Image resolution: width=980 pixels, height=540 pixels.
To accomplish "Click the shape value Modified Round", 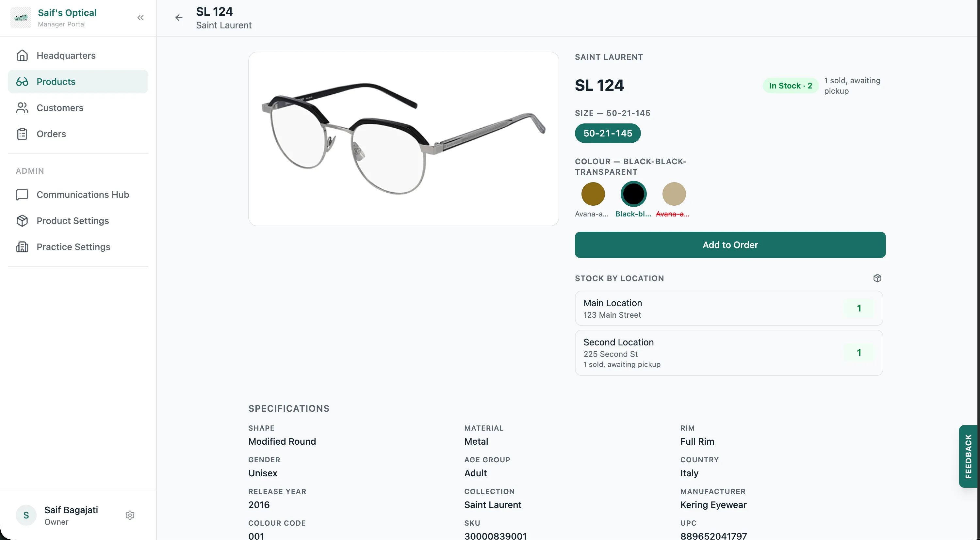I will 282,441.
